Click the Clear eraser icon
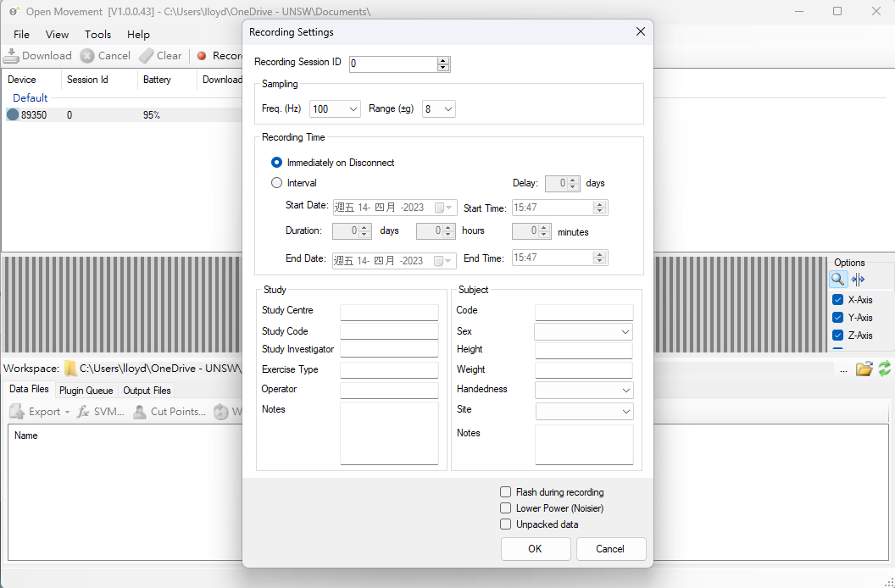The width and height of the screenshot is (895, 588). pyautogui.click(x=146, y=55)
